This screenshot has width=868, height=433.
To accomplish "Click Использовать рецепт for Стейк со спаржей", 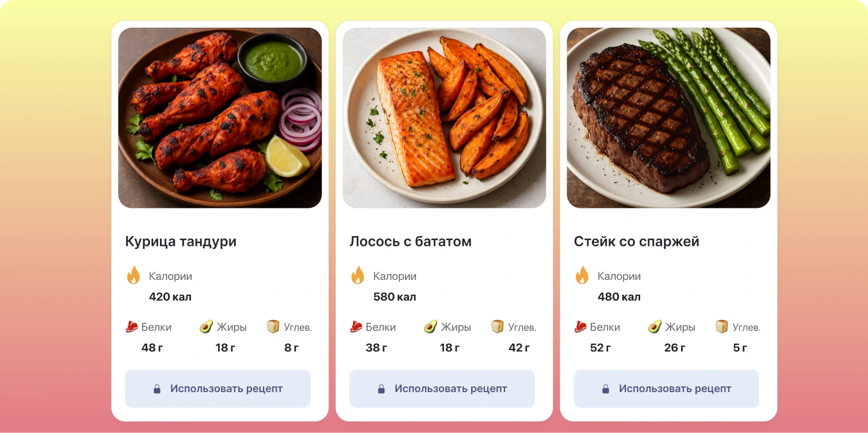I will tap(666, 389).
